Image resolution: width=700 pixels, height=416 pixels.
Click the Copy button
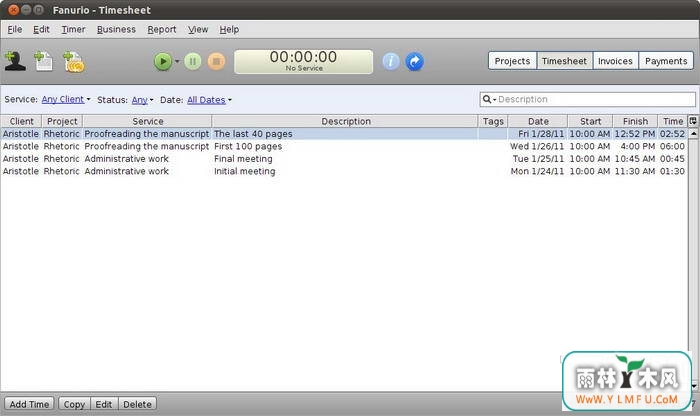point(74,404)
